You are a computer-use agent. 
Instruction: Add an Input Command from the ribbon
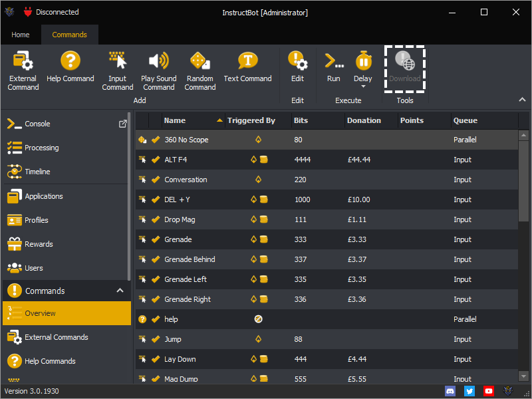pyautogui.click(x=118, y=70)
